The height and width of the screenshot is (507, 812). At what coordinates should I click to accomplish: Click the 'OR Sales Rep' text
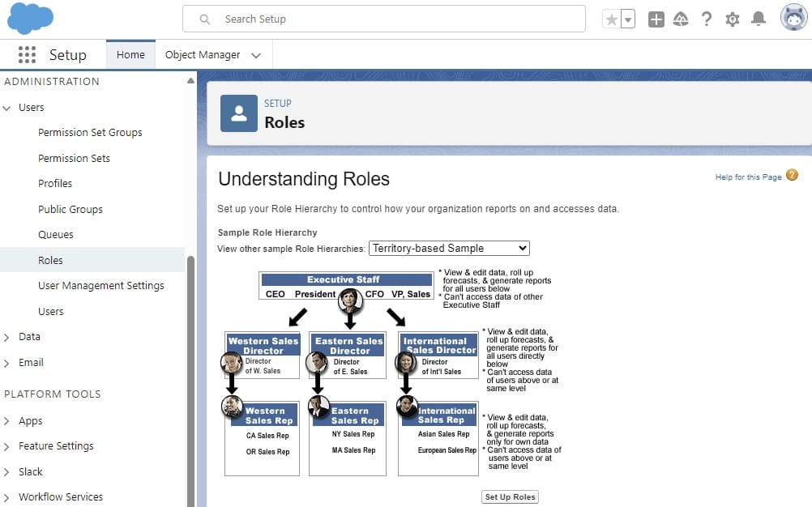[x=267, y=452]
